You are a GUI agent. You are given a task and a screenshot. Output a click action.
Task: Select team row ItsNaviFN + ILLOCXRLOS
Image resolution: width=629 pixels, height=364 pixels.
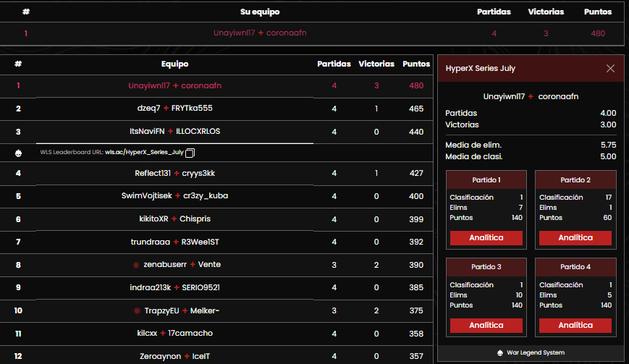216,132
